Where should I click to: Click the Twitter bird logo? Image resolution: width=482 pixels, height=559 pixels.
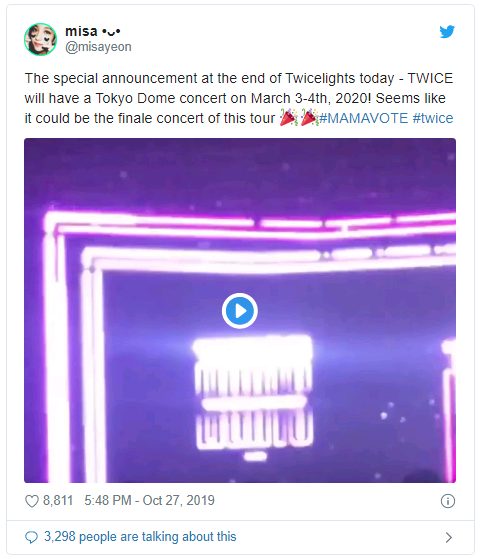click(x=447, y=32)
